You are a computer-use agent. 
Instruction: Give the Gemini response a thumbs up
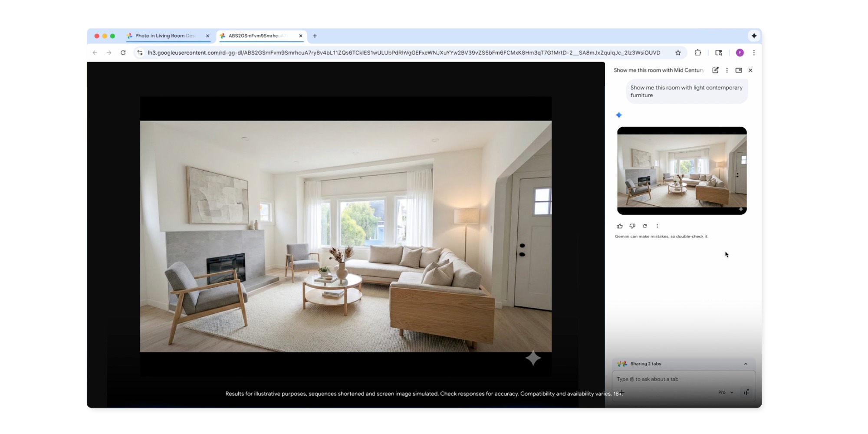click(619, 226)
